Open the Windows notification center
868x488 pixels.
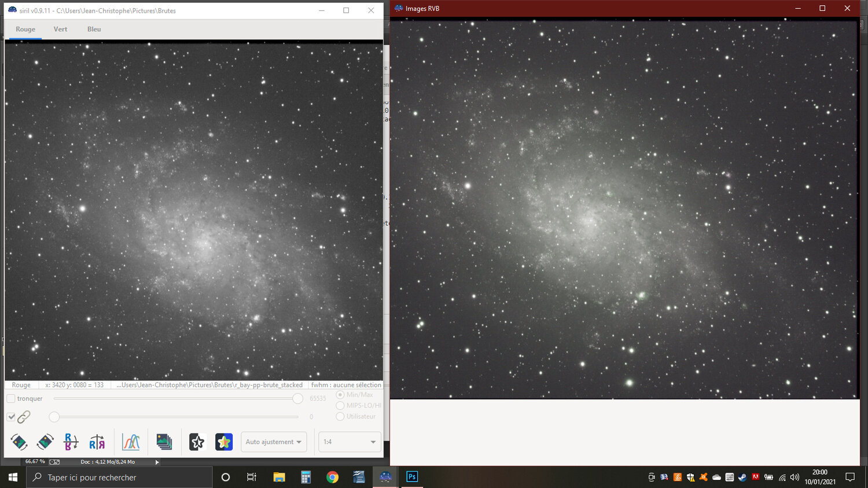click(850, 477)
